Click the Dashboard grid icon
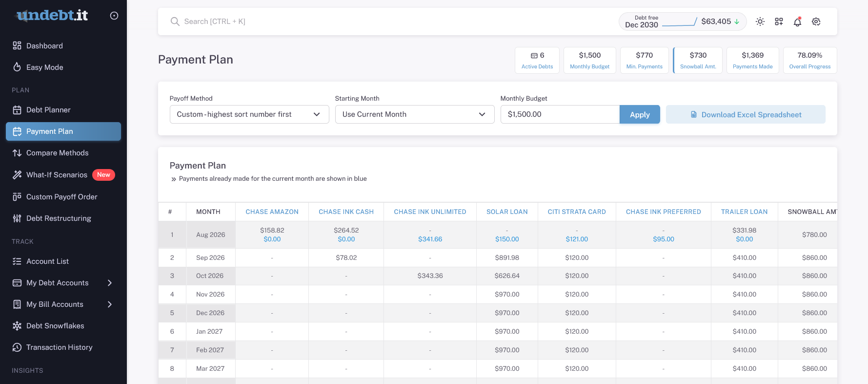 [x=17, y=45]
